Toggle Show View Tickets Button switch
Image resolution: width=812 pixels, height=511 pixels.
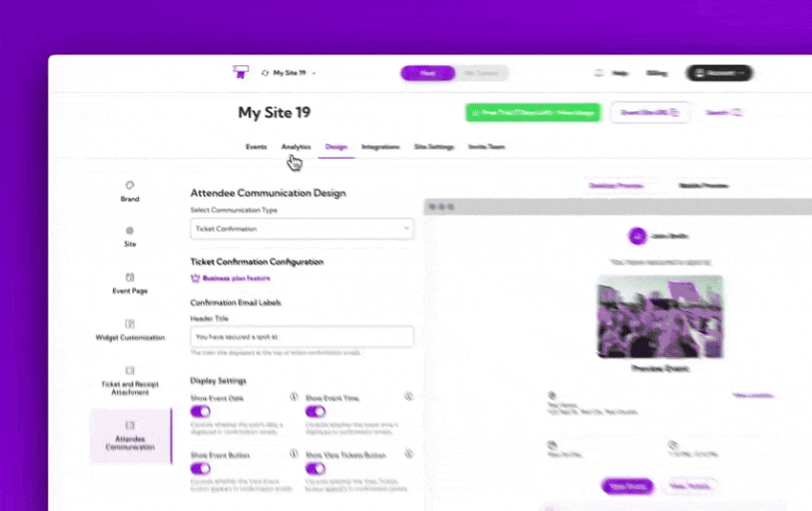point(315,469)
